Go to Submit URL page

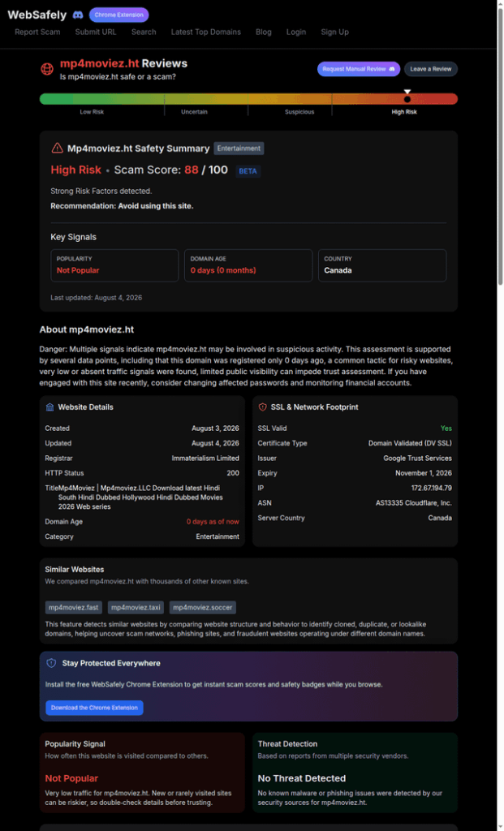point(96,32)
